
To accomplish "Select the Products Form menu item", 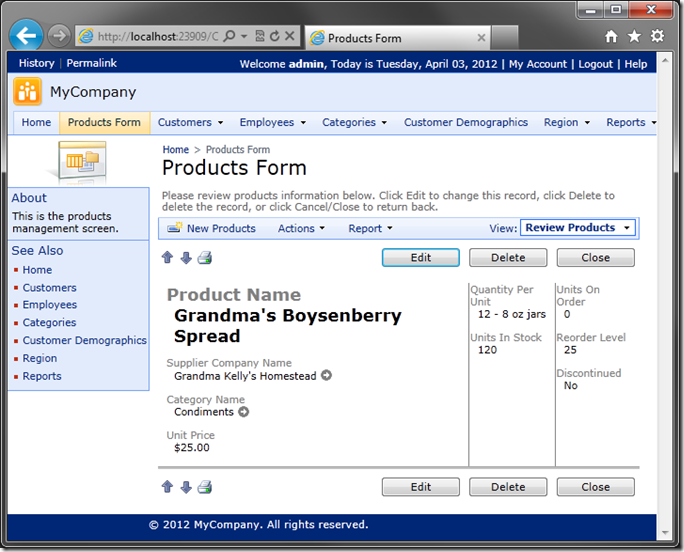I will pyautogui.click(x=104, y=122).
